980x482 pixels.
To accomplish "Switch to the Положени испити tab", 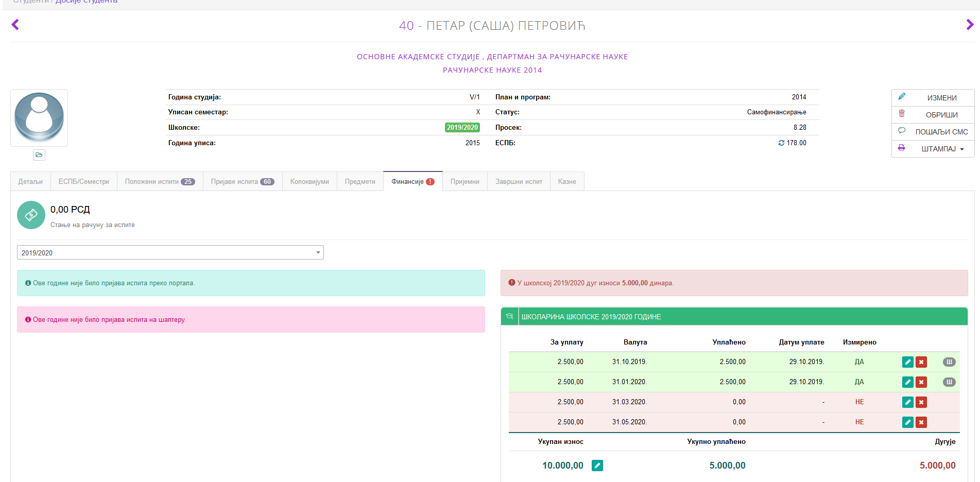I will pyautogui.click(x=160, y=182).
